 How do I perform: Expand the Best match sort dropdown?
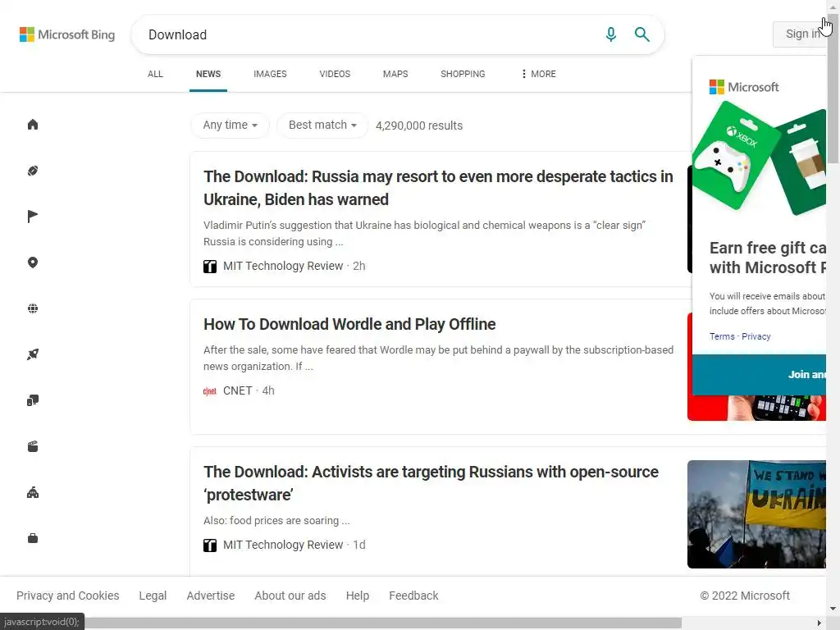322,126
